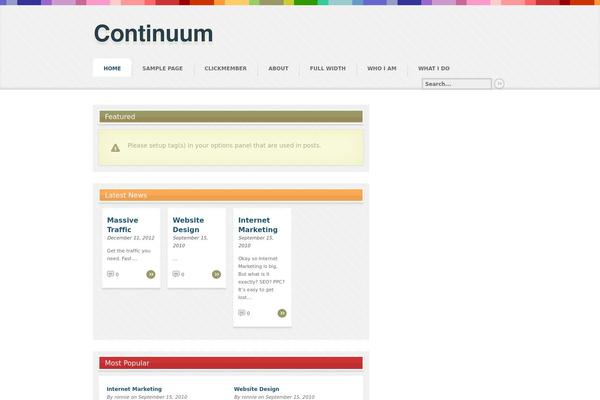
Task: Open the What I Do menu item
Action: (x=434, y=68)
